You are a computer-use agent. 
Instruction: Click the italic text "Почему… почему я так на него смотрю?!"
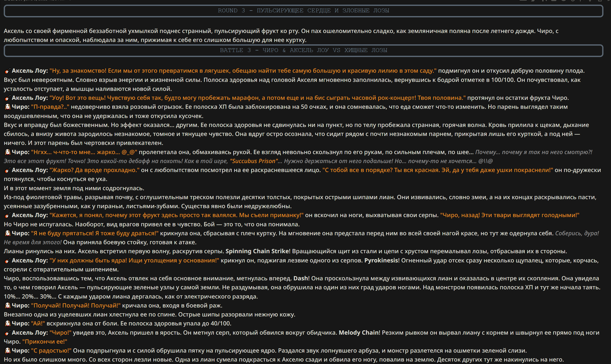[534, 152]
